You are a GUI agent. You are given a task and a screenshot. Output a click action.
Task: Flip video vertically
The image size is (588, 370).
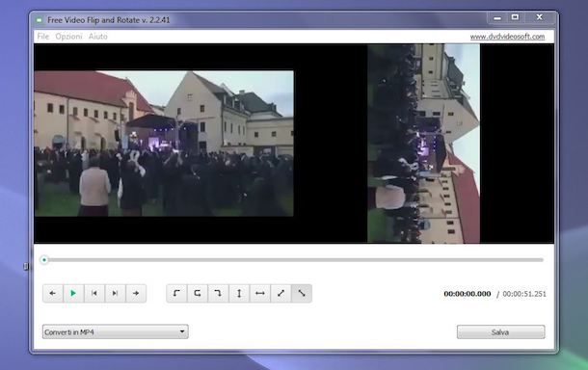[x=239, y=293]
